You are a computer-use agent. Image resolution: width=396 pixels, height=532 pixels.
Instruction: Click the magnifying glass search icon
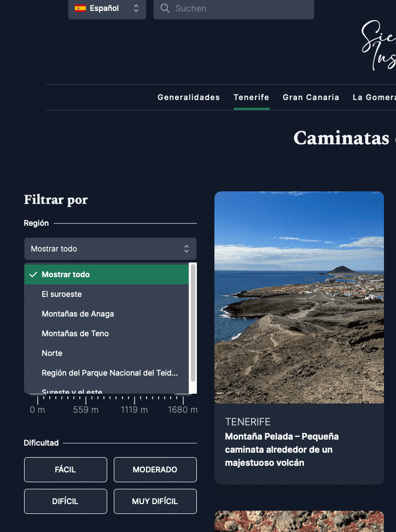[x=165, y=9]
